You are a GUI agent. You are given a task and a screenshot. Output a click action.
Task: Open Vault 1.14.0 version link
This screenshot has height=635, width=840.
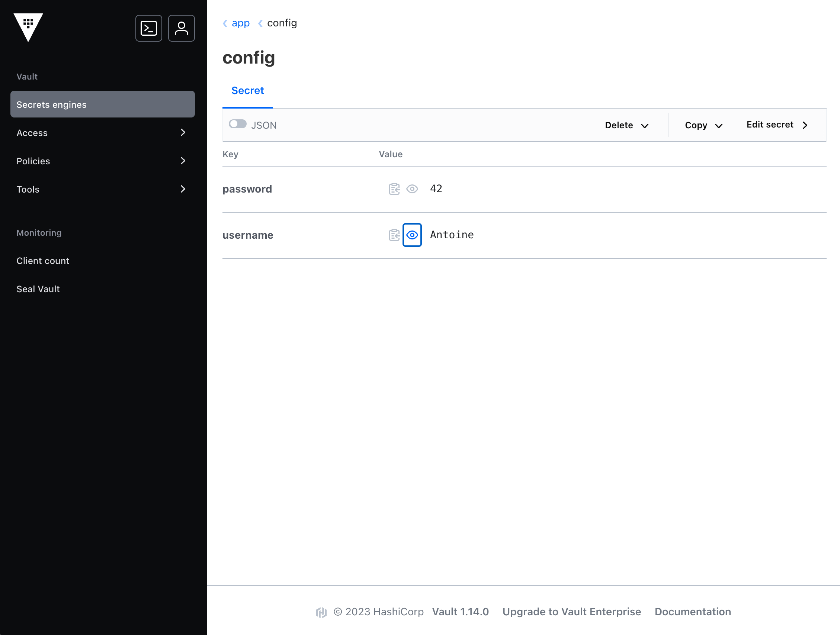point(460,612)
